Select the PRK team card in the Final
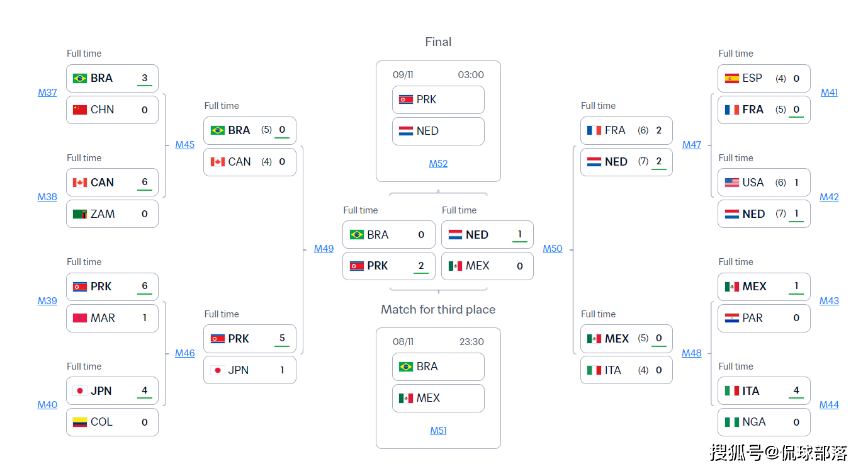Screen dimensions: 868x471 438,99
